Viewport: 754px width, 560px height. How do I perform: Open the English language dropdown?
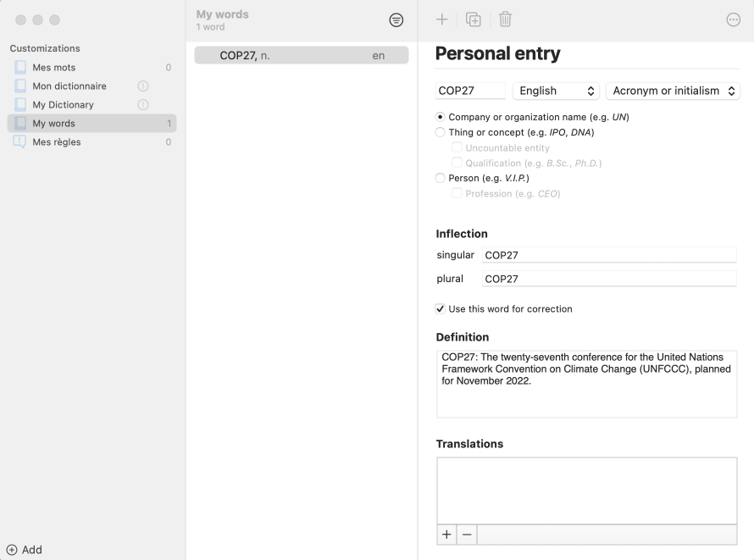[556, 91]
